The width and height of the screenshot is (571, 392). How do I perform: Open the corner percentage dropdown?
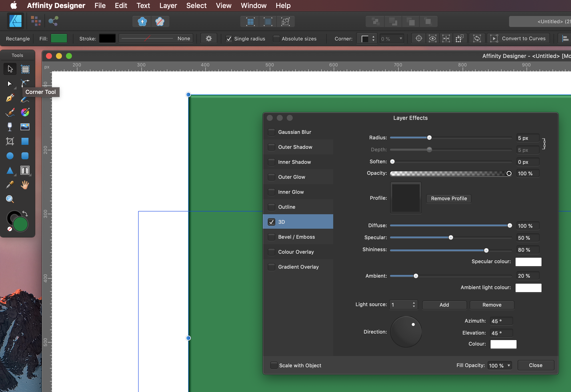pos(392,39)
